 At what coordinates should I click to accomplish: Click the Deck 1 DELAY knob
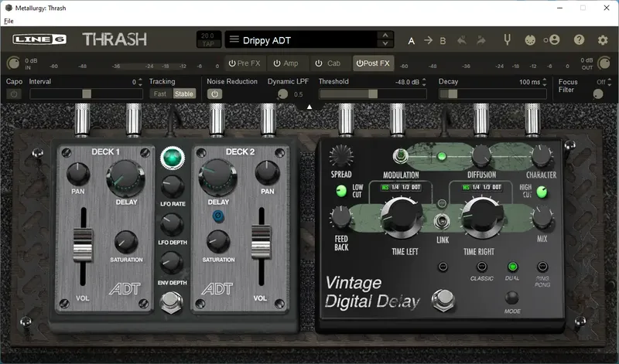(x=126, y=179)
